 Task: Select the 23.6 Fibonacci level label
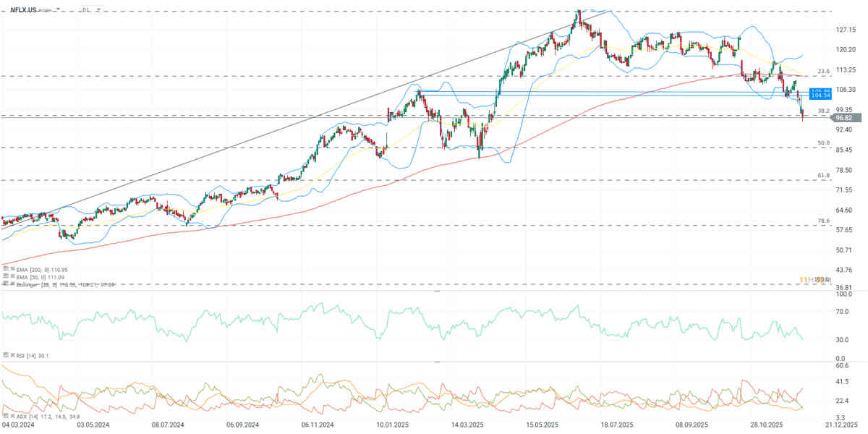tap(822, 71)
